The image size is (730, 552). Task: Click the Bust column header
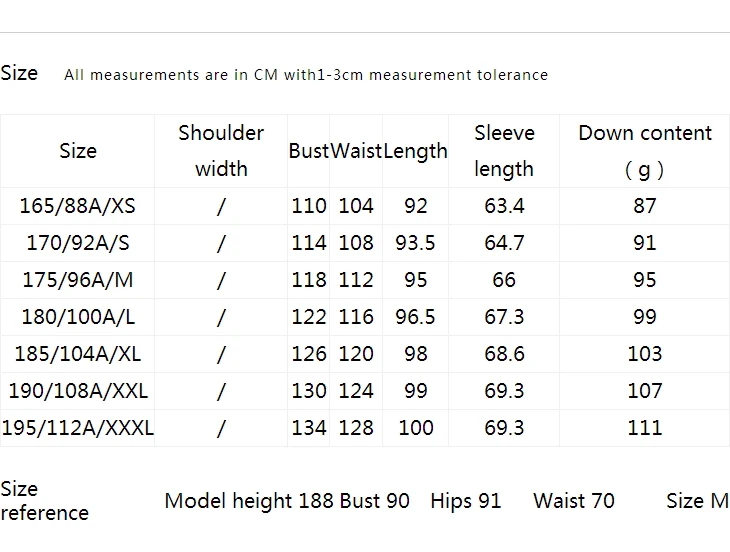pyautogui.click(x=309, y=151)
